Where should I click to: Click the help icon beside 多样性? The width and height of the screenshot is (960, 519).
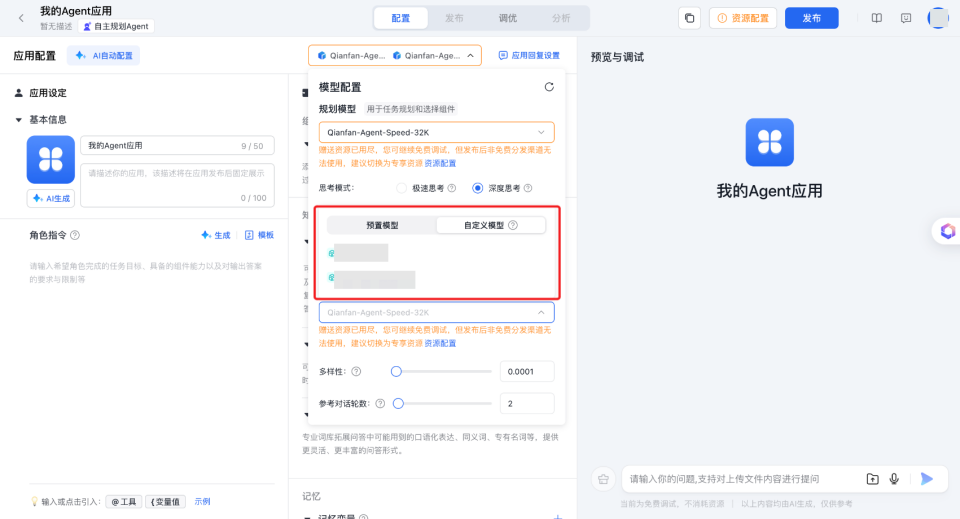[x=356, y=372]
